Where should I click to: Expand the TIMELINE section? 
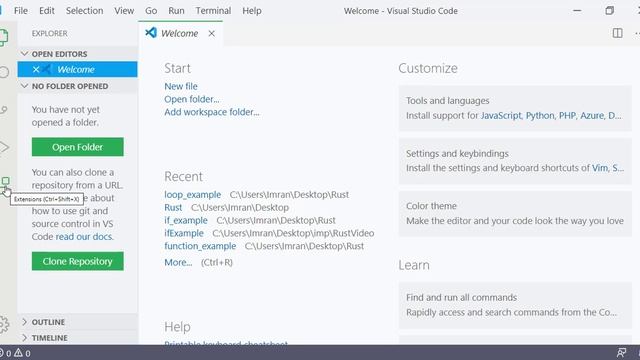78,338
